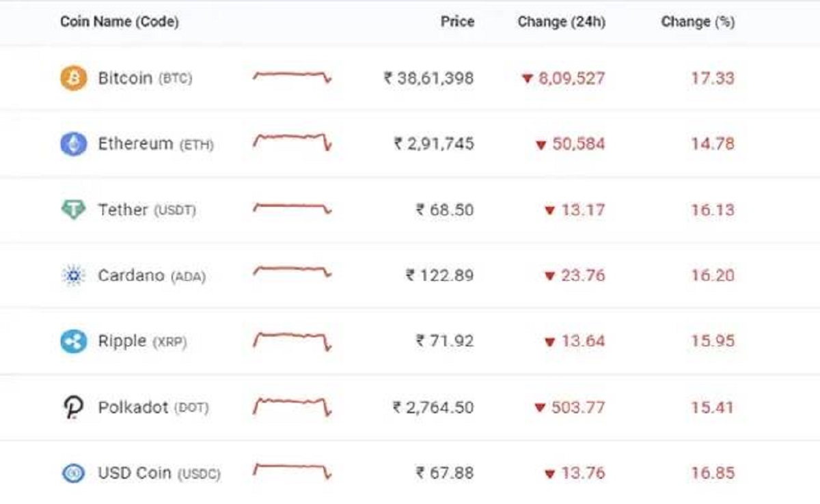Screen dimensions: 820x504
Task: Click the USD Coin logo icon
Action: pyautogui.click(x=73, y=473)
